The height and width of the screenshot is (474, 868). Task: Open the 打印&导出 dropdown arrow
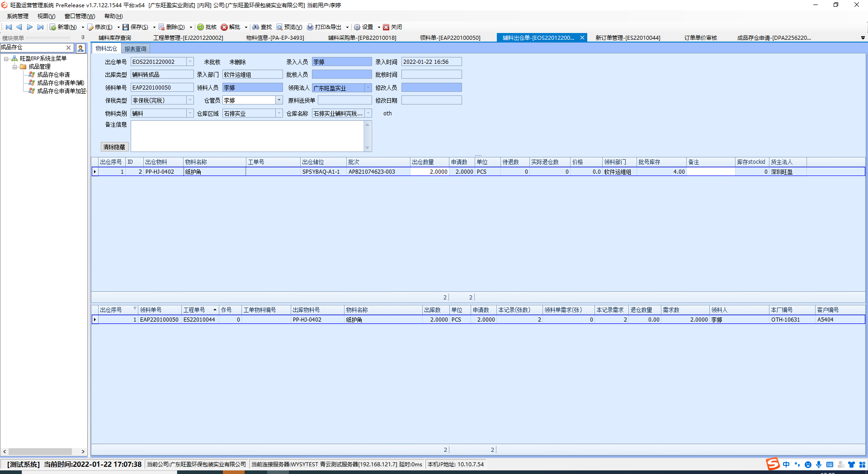(347, 27)
